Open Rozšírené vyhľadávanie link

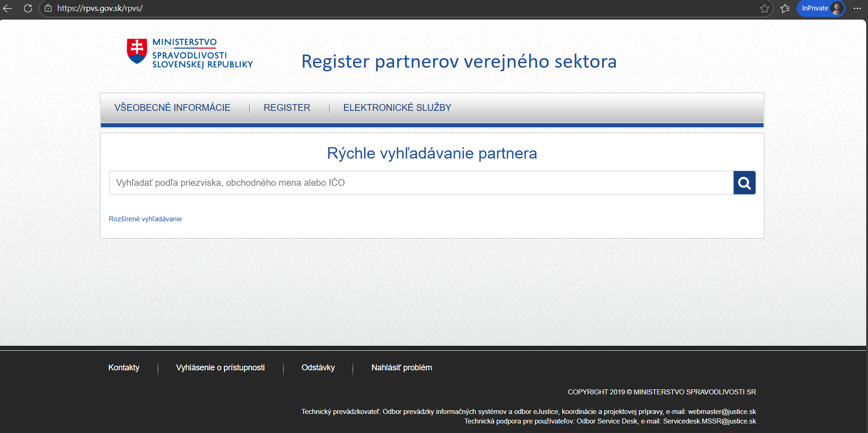[145, 219]
